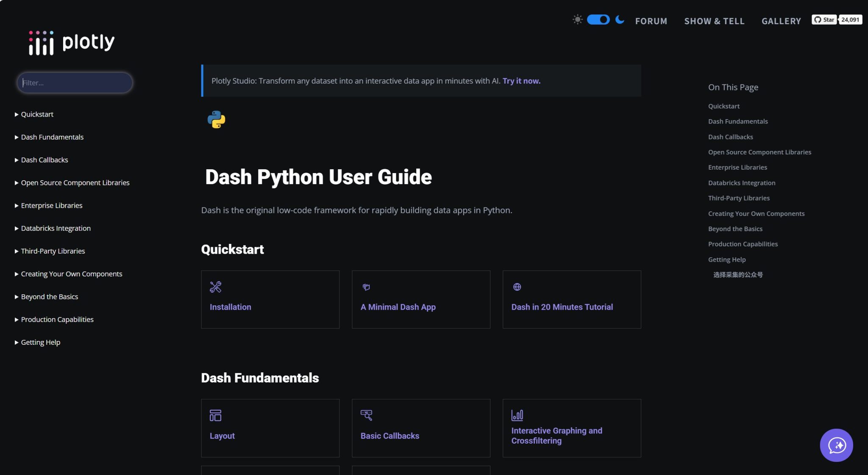This screenshot has width=868, height=475.
Task: Jump to Dash Callbacks in On This Page
Action: 730,137
